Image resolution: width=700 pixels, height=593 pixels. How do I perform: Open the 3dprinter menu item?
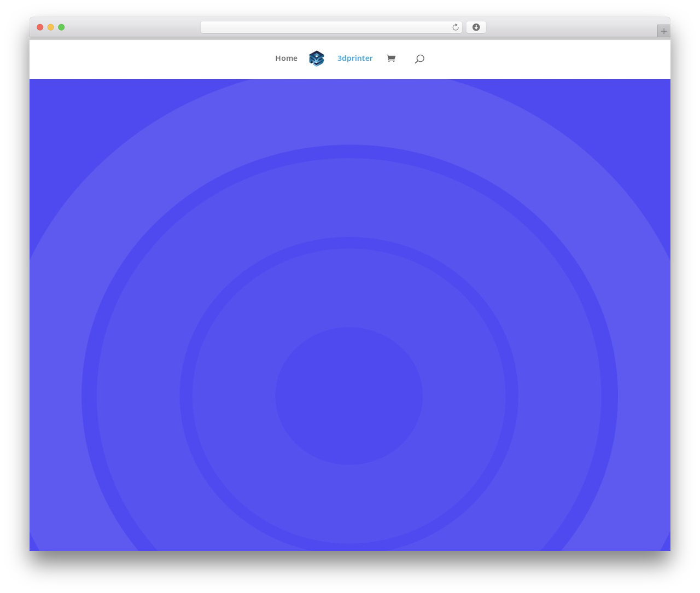[x=355, y=58]
